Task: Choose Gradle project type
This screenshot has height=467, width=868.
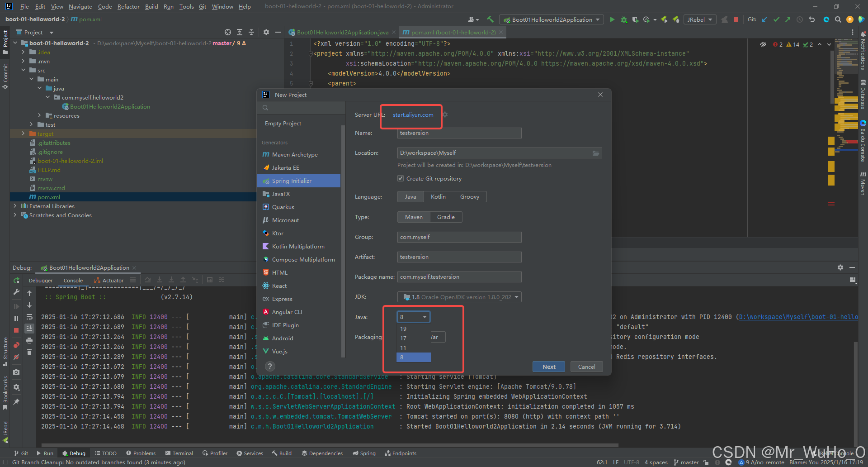Action: (446, 217)
